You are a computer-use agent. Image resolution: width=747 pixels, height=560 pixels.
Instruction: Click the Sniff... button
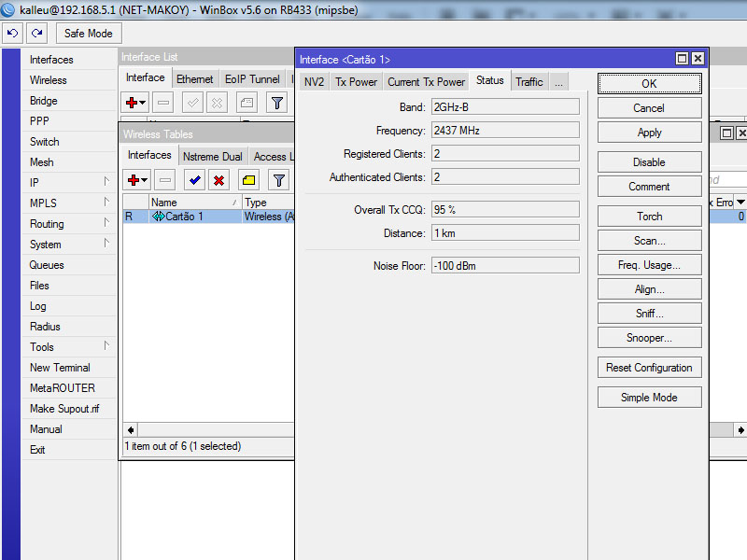click(x=649, y=314)
